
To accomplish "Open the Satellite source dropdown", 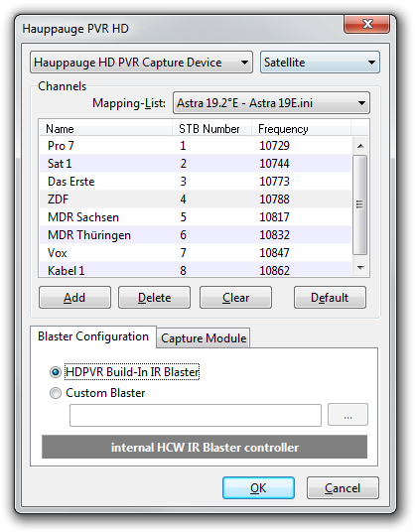I will (x=320, y=63).
